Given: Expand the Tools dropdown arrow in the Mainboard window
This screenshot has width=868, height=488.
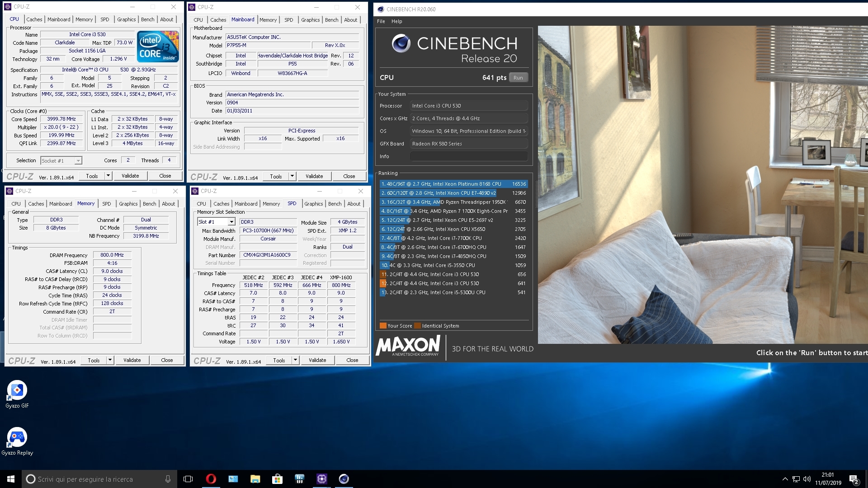Looking at the screenshot, I should [292, 176].
